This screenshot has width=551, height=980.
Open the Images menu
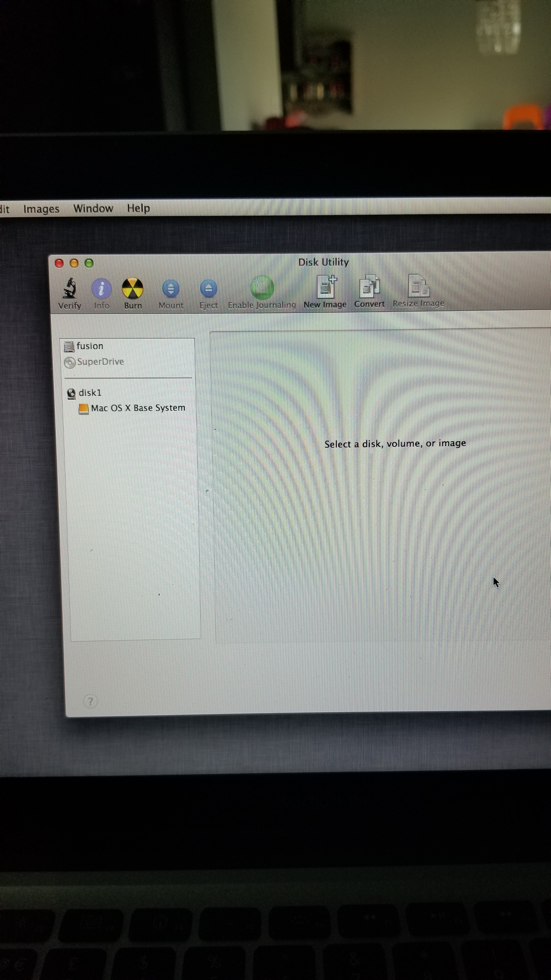[x=42, y=209]
